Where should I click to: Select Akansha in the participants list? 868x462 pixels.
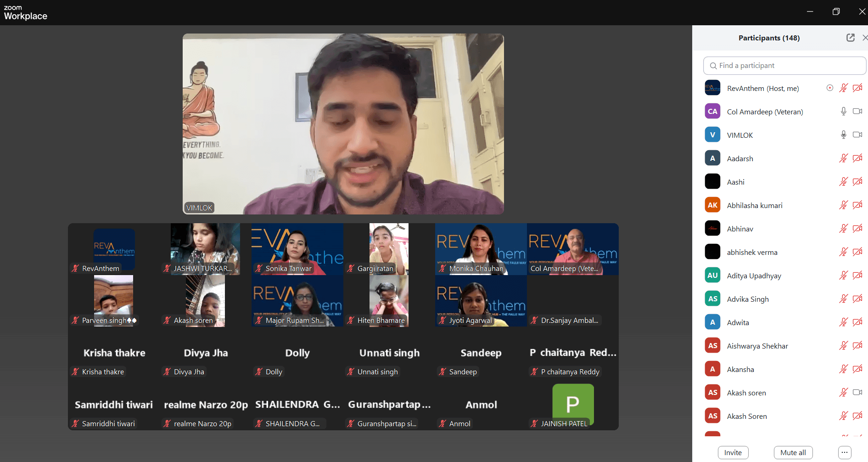pyautogui.click(x=740, y=369)
